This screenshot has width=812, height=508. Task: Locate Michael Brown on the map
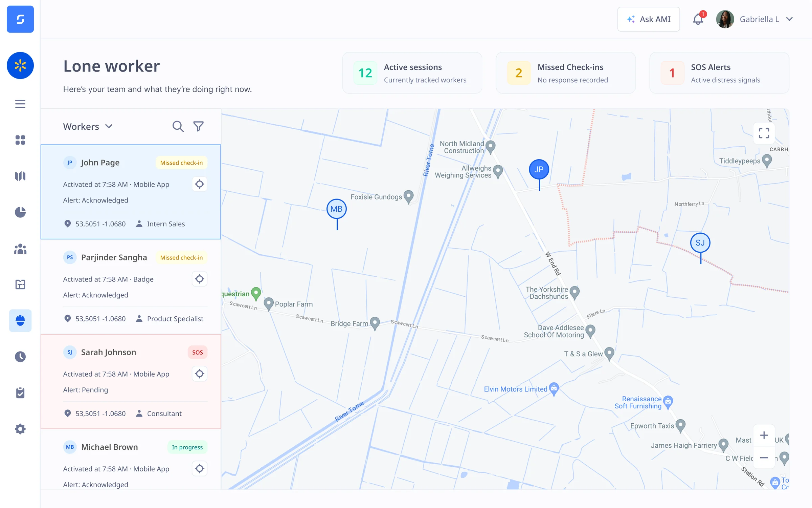200,469
